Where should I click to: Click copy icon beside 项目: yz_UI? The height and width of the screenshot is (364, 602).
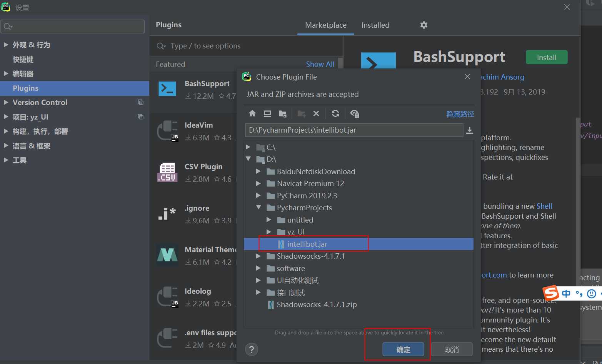(x=141, y=117)
